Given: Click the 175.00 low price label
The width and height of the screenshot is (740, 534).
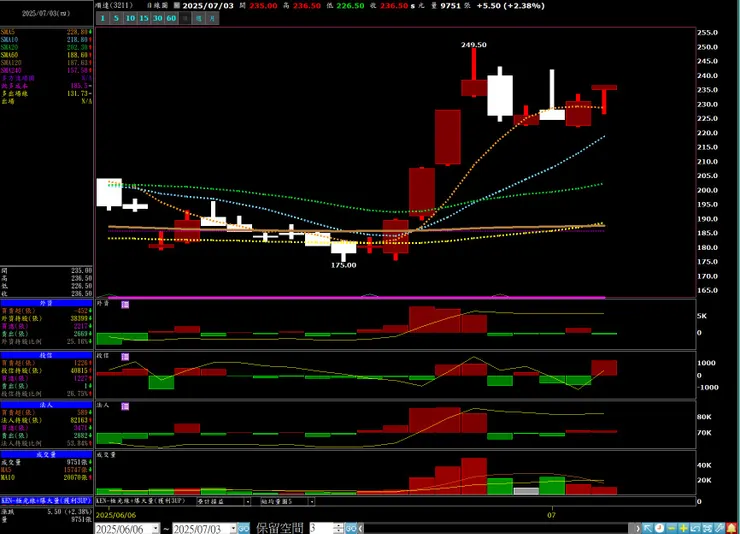Looking at the screenshot, I should [344, 265].
